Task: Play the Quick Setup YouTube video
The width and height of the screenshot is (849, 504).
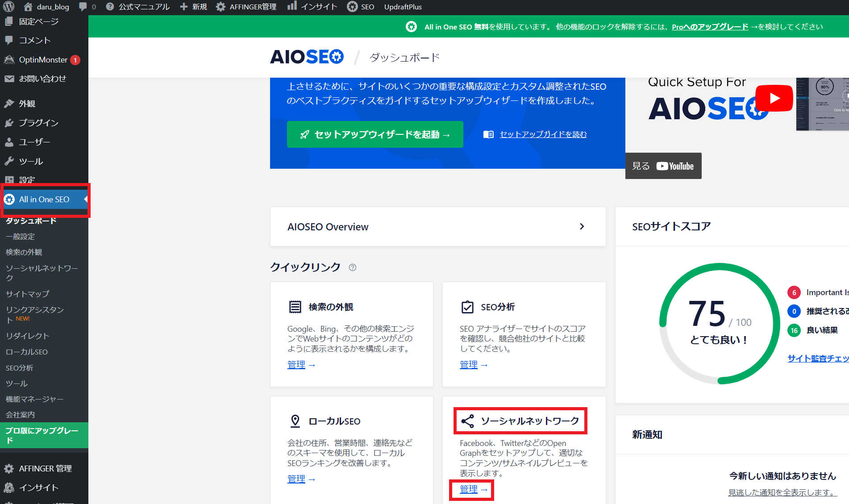Action: (774, 98)
